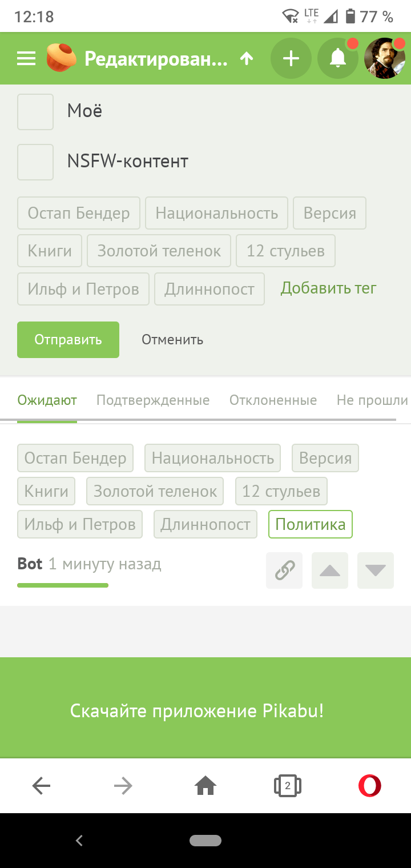Copy link with the chain icon
The width and height of the screenshot is (411, 868).
tap(284, 570)
